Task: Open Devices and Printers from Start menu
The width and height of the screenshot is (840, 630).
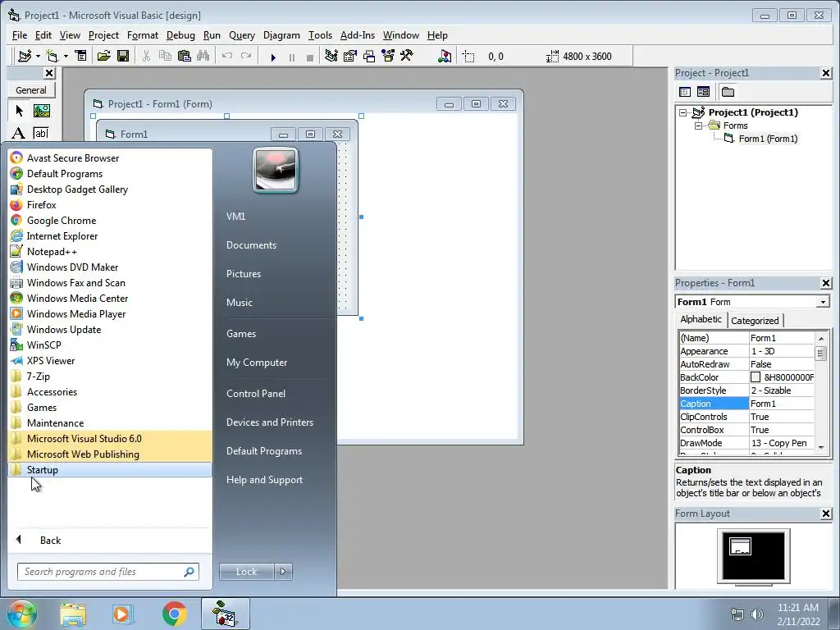Action: pyautogui.click(x=269, y=422)
